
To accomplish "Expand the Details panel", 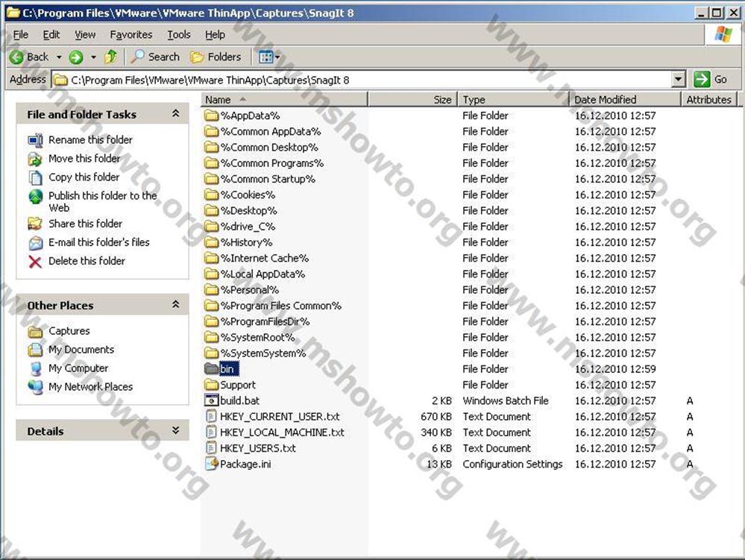I will coord(176,431).
